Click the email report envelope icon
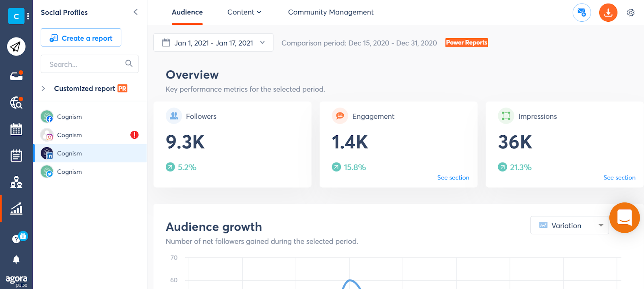This screenshot has width=644, height=289. [x=582, y=12]
